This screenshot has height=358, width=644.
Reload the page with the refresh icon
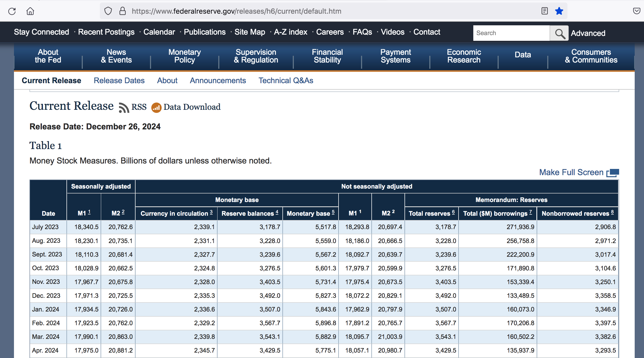coord(12,11)
